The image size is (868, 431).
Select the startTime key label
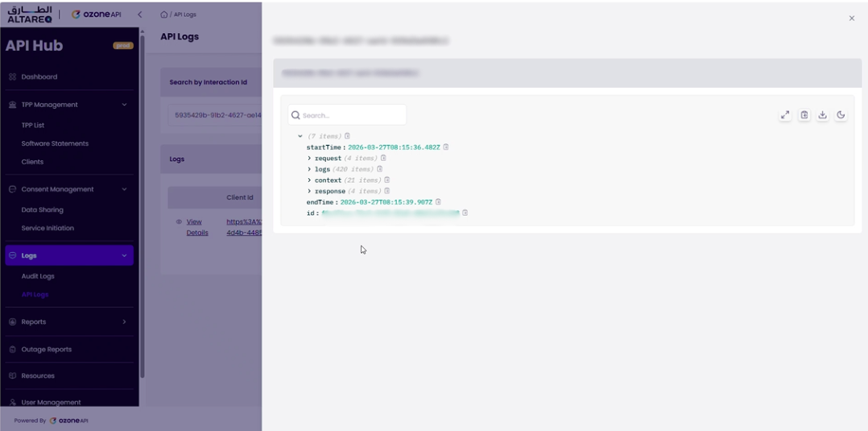point(324,147)
